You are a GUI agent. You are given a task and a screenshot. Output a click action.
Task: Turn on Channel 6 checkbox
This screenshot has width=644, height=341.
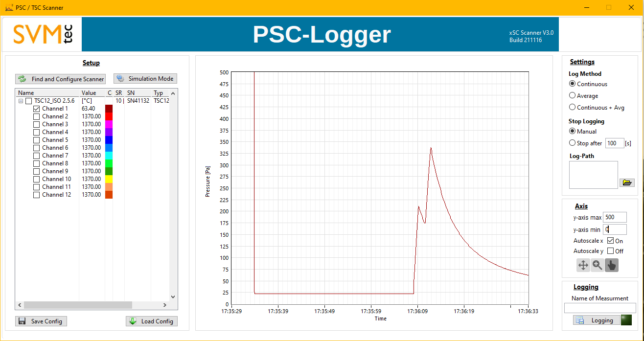pos(37,148)
